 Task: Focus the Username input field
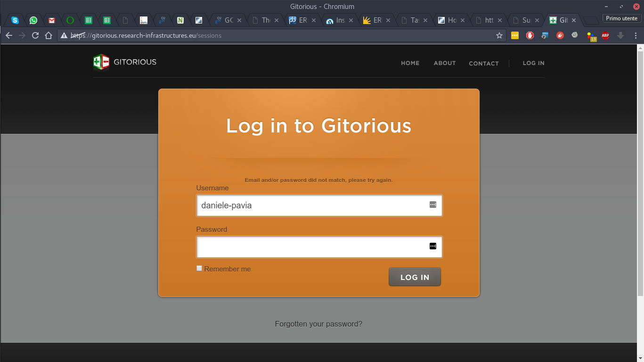(x=319, y=206)
